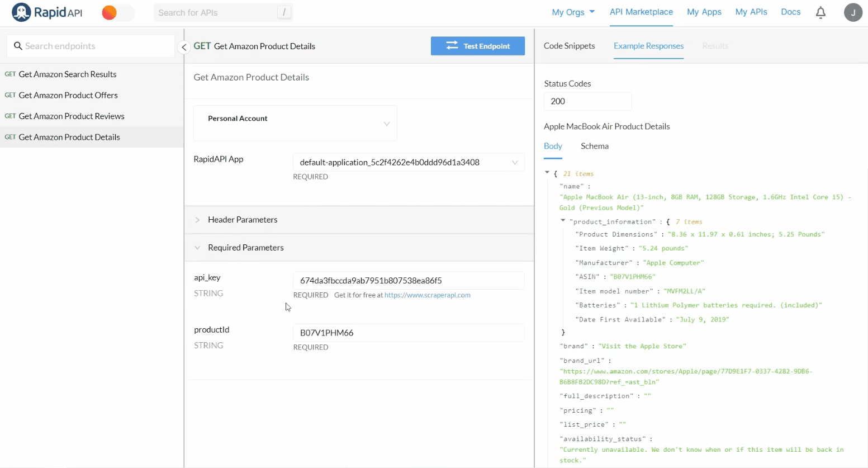This screenshot has height=468, width=868.
Task: Click the "21 items" count label
Action: tap(578, 174)
